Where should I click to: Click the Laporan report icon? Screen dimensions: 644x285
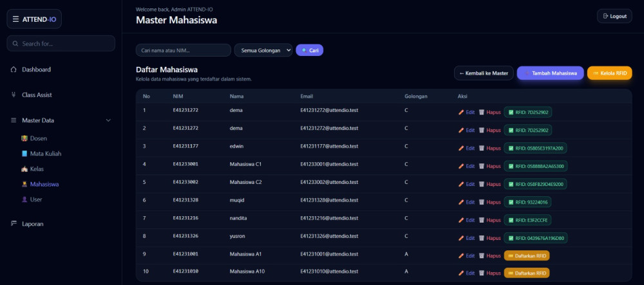click(x=14, y=224)
